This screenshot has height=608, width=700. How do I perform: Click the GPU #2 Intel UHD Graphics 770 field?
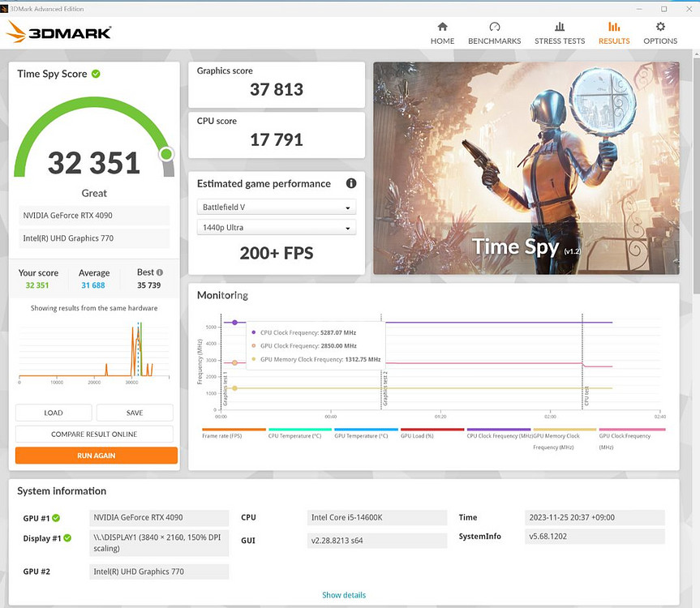pyautogui.click(x=159, y=572)
